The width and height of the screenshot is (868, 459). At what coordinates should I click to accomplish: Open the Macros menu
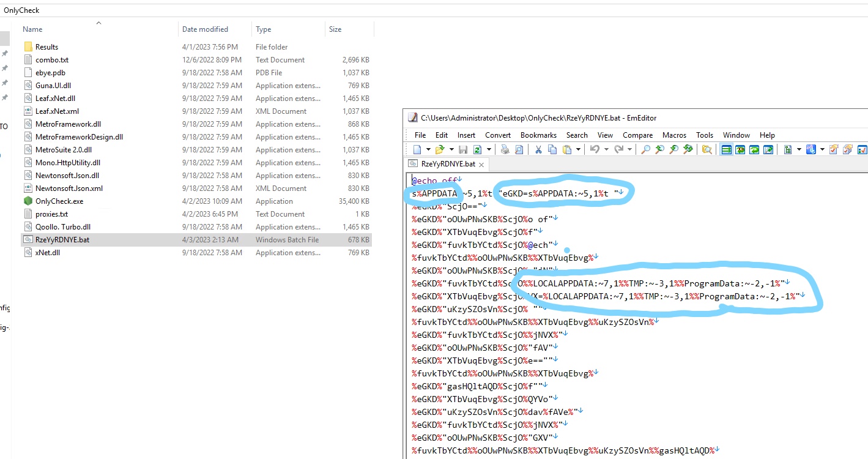pyautogui.click(x=675, y=135)
